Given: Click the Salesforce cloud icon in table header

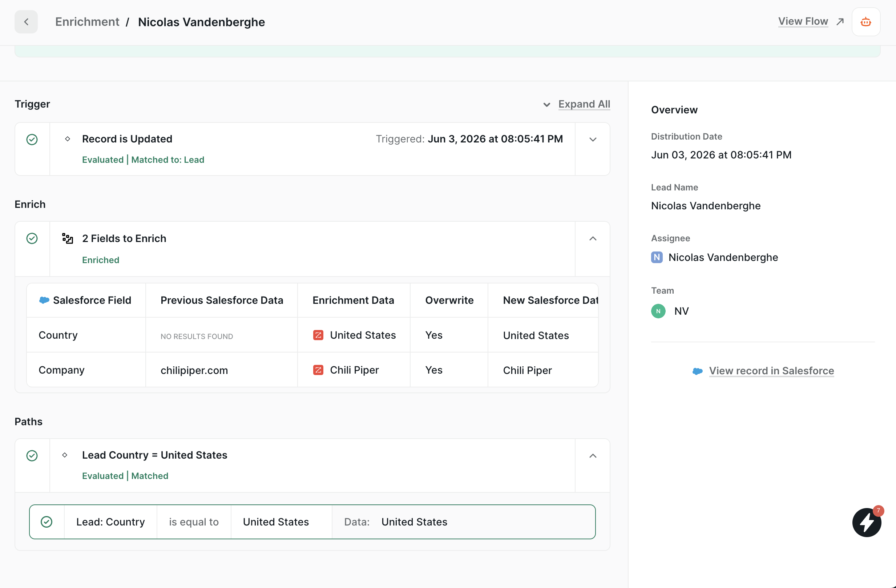Looking at the screenshot, I should click(44, 300).
